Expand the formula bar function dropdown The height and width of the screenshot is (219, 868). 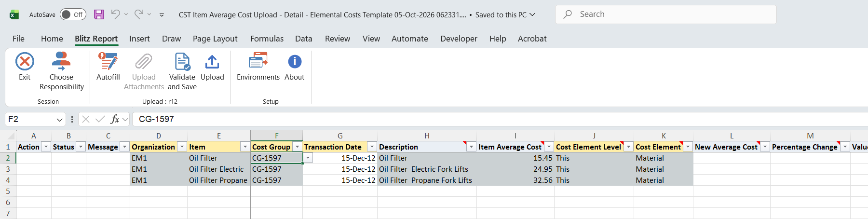(x=125, y=119)
